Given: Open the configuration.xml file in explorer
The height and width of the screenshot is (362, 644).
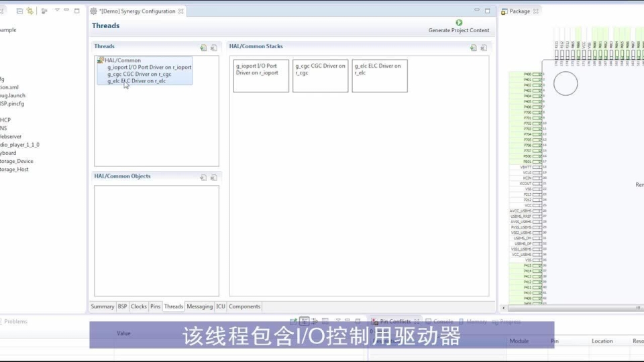Looking at the screenshot, I should click(x=9, y=87).
